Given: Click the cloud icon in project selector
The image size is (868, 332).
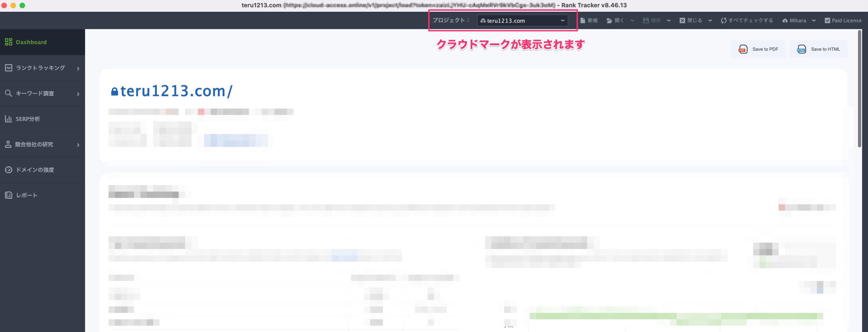Looking at the screenshot, I should pyautogui.click(x=483, y=21).
